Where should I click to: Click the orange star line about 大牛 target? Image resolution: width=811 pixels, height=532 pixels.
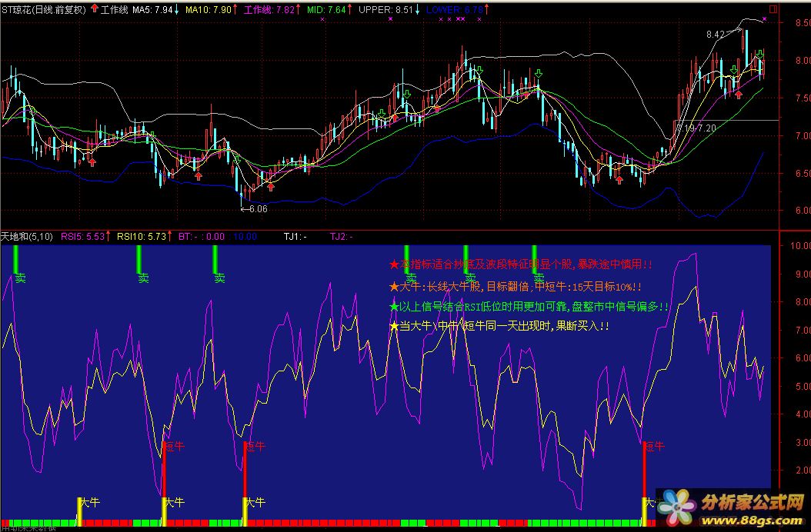point(516,287)
